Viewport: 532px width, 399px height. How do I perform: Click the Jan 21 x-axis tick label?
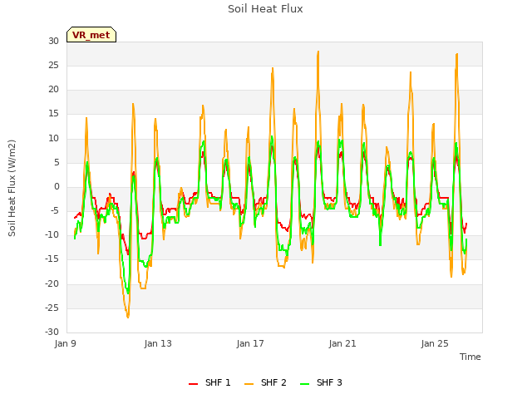coord(342,343)
